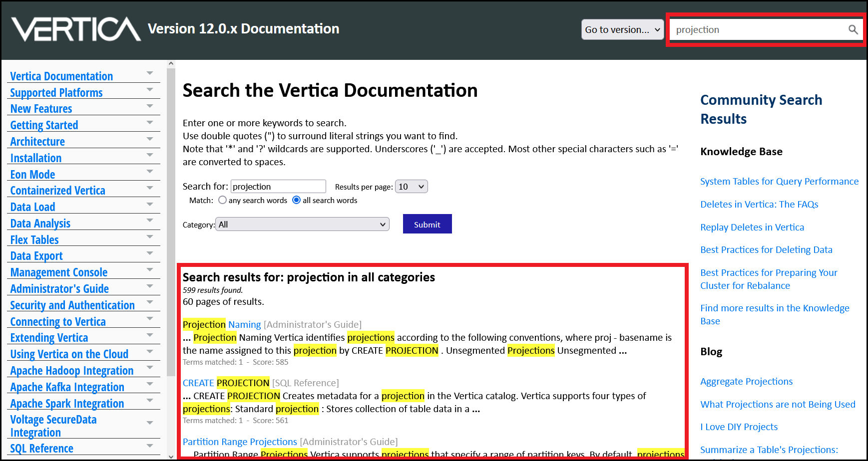Open Getting Started in sidebar
Viewport: 868px width, 461px height.
(x=44, y=125)
